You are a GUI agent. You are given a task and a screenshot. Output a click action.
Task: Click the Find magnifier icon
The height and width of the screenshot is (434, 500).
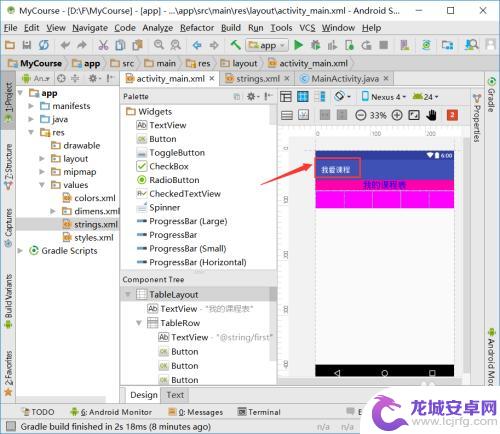point(159,45)
